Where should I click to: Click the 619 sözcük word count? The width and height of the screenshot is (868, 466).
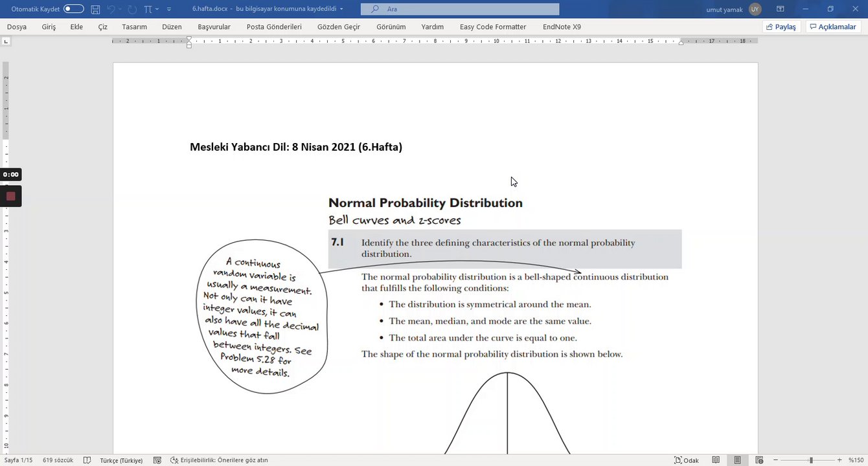click(x=58, y=460)
